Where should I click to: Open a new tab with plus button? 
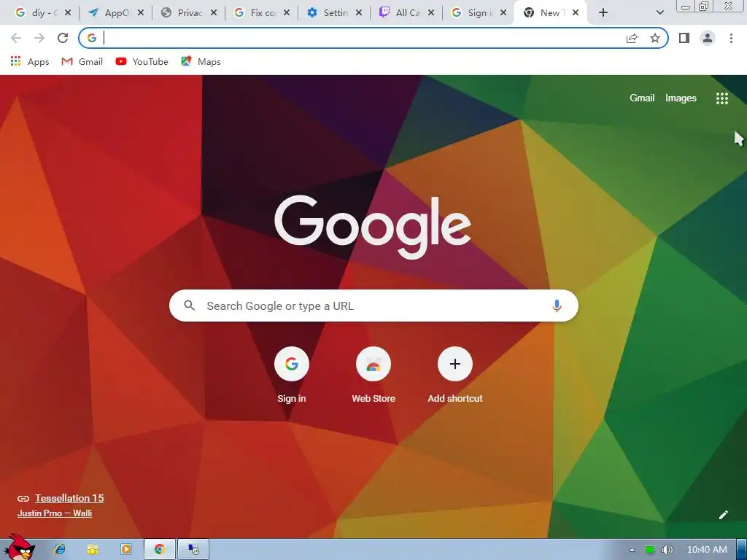pyautogui.click(x=603, y=13)
